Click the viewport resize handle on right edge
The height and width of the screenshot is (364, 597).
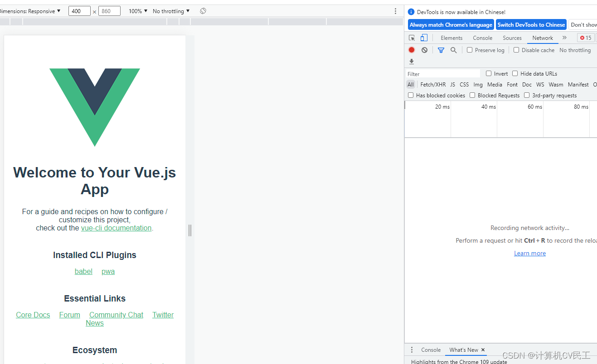(190, 230)
